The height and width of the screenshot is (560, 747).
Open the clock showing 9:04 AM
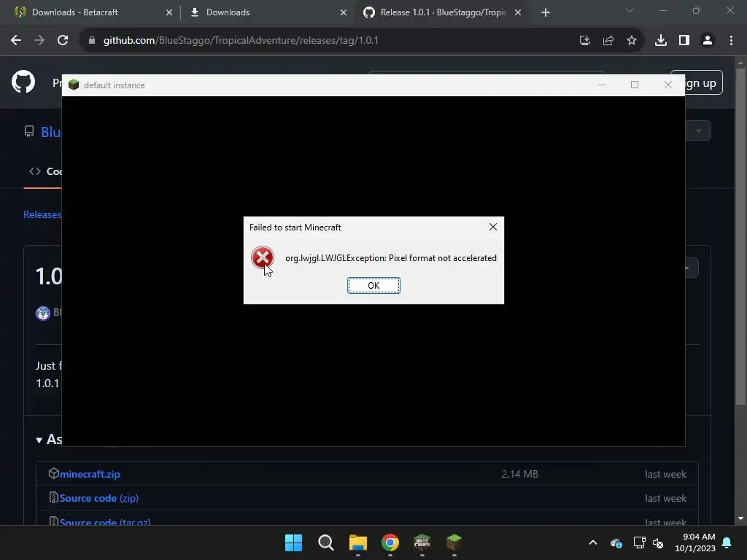tap(695, 542)
